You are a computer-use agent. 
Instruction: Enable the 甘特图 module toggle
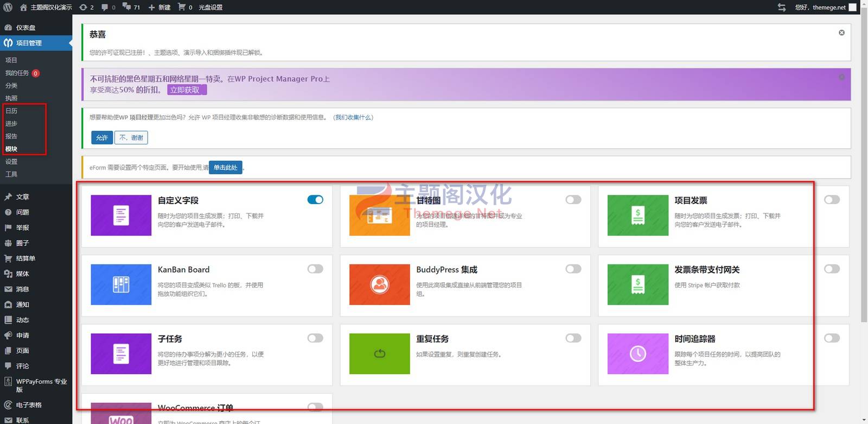coord(573,200)
